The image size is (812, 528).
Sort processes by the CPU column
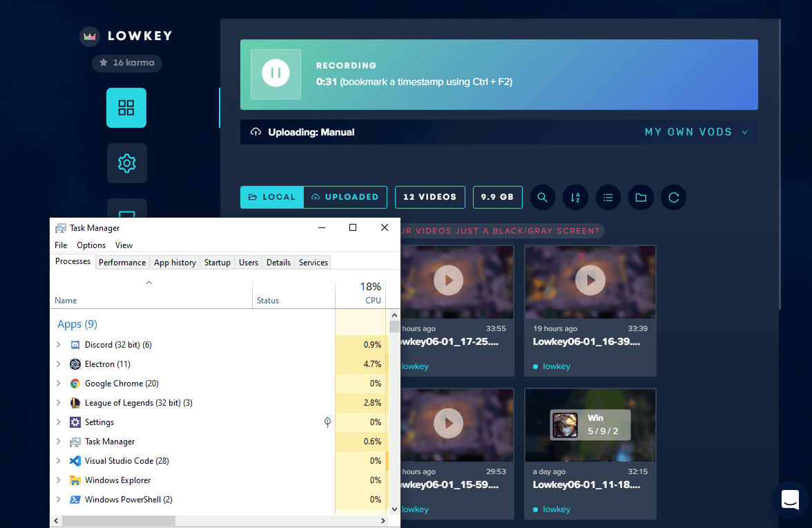[x=360, y=294]
